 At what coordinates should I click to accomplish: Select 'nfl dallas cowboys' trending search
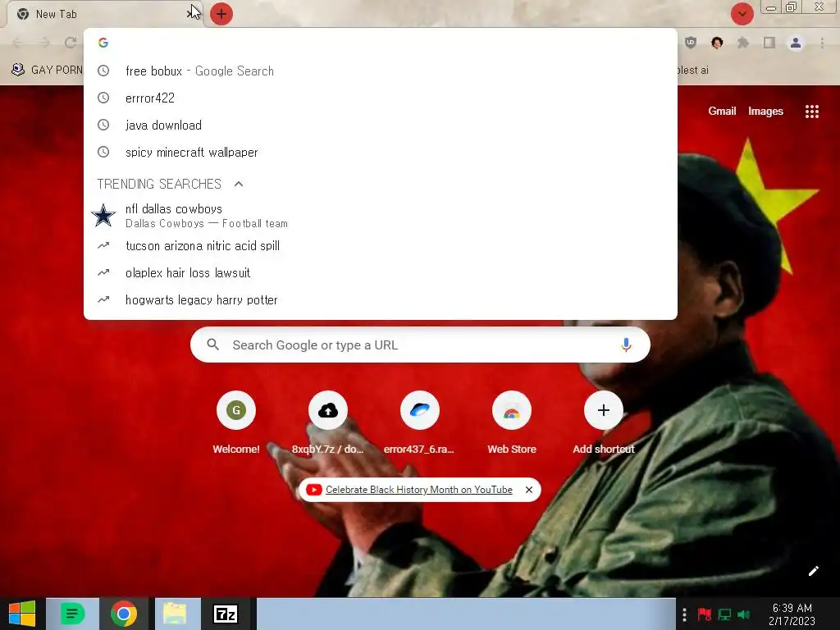(x=381, y=216)
